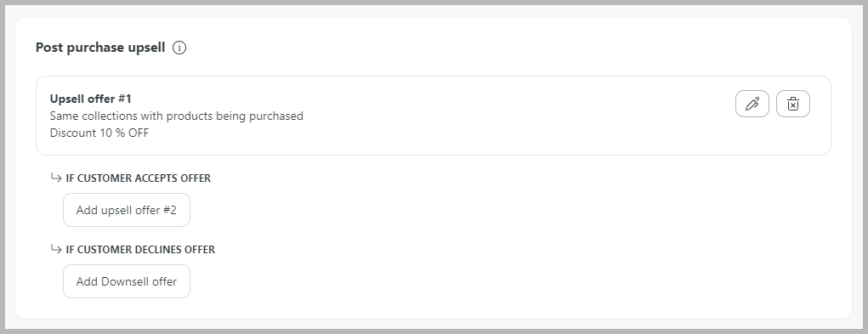Open the offer editor via the pencil button
The image size is (868, 334).
click(x=752, y=104)
